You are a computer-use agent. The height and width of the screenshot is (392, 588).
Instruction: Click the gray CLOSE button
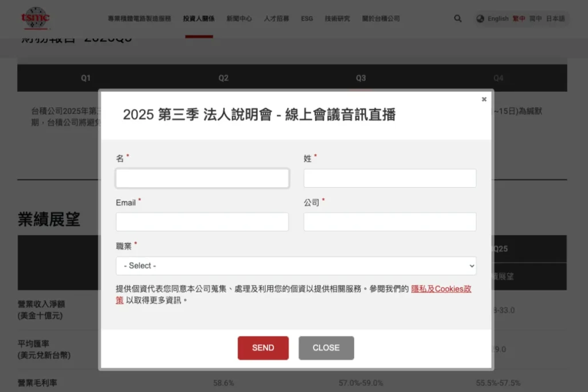point(326,348)
